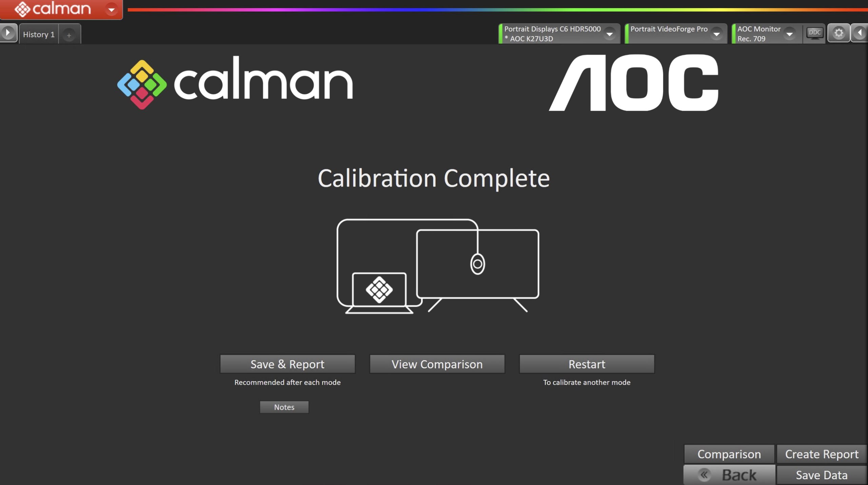Click the Create Report button

click(x=822, y=454)
